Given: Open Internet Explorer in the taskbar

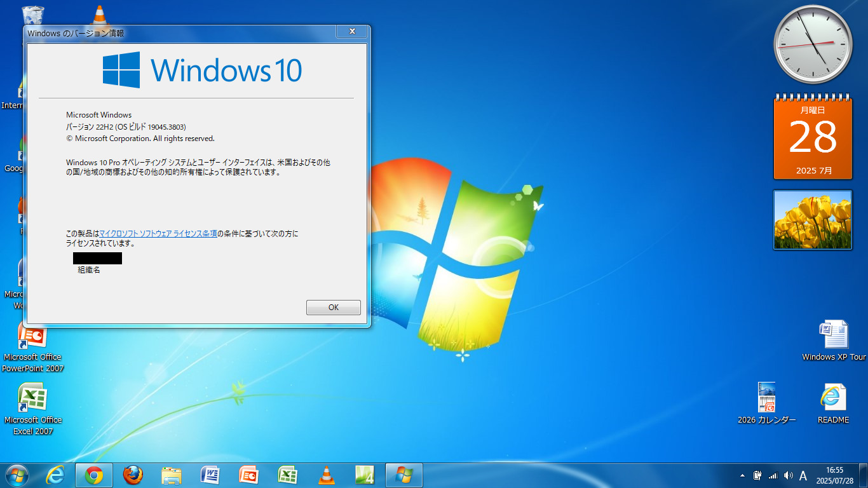Looking at the screenshot, I should tap(55, 475).
